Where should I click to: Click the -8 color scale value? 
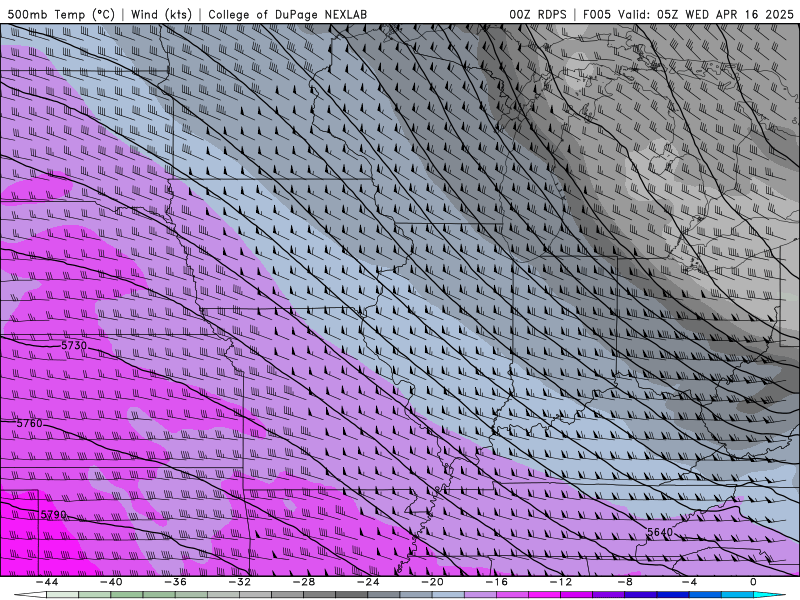point(625,582)
